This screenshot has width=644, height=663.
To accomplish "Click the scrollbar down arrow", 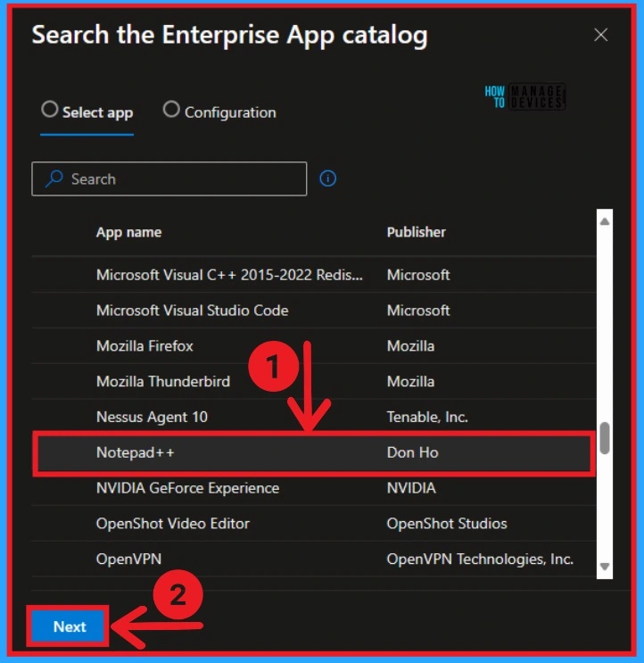I will pos(605,566).
